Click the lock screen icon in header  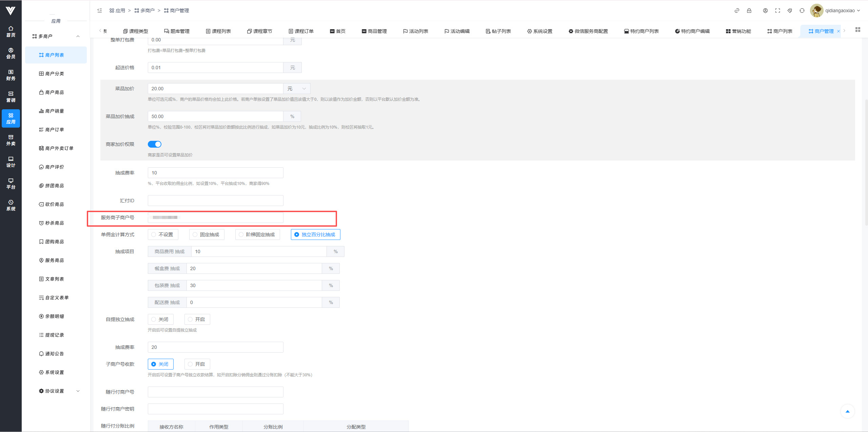(749, 11)
